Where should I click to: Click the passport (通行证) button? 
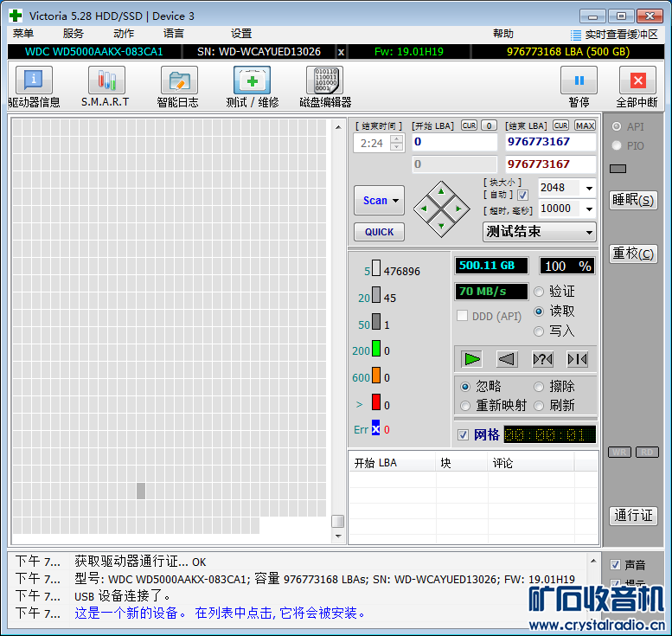click(x=633, y=515)
